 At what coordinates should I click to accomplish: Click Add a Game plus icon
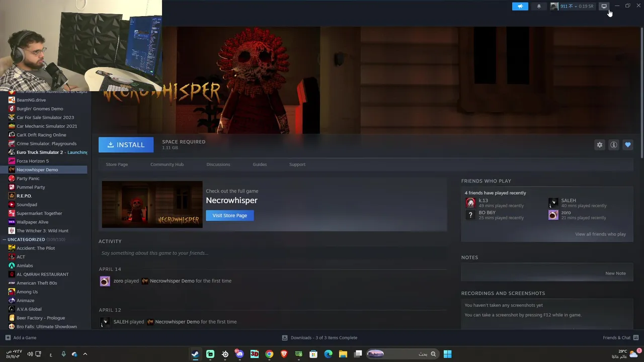pos(8,338)
